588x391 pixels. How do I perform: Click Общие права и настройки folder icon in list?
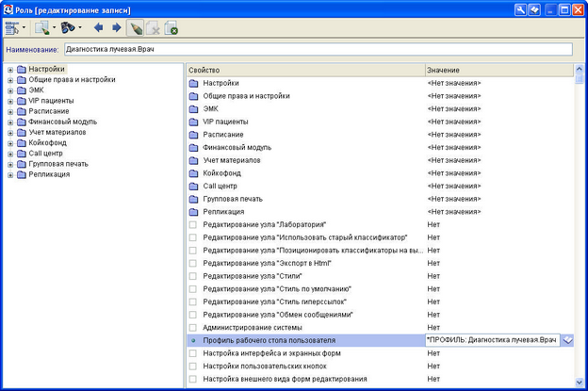[x=193, y=96]
